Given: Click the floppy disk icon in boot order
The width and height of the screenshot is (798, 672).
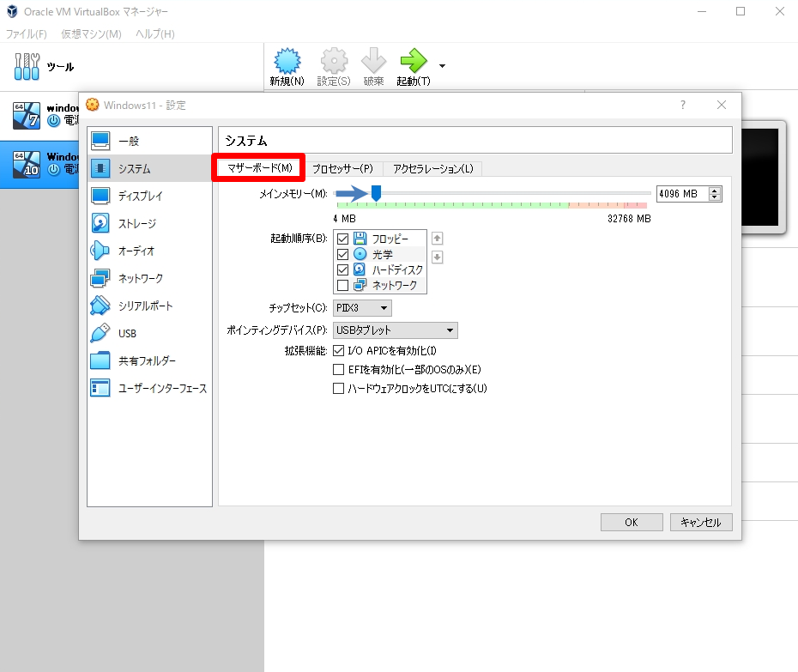Looking at the screenshot, I should (x=360, y=239).
